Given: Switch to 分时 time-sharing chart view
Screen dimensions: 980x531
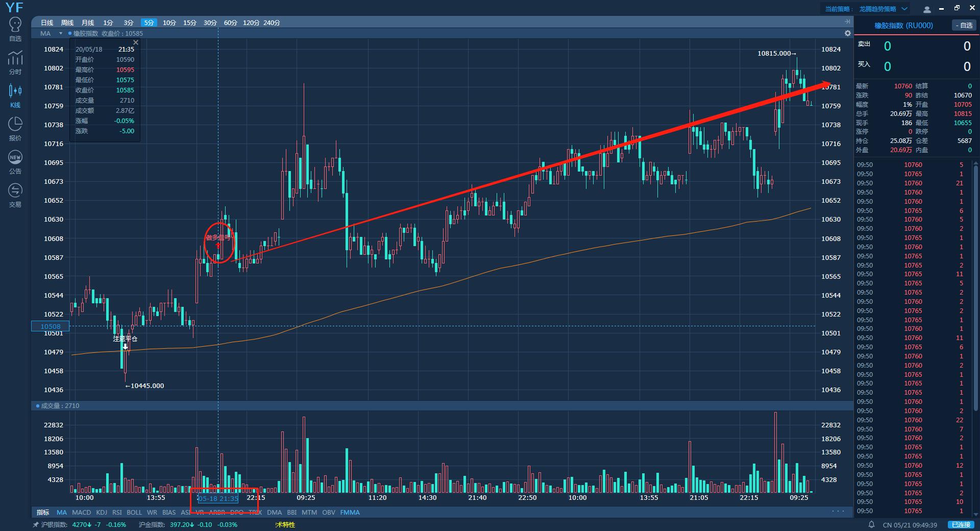Looking at the screenshot, I should click(x=15, y=63).
